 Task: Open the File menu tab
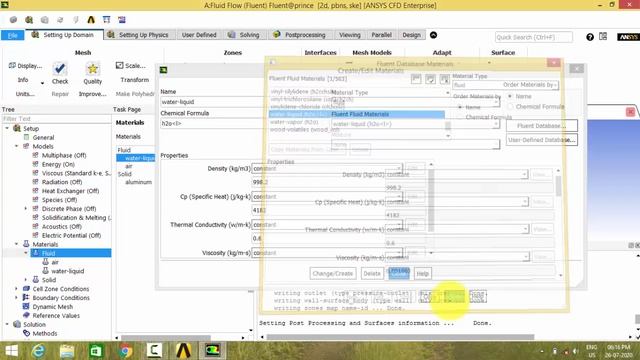pos(13,35)
